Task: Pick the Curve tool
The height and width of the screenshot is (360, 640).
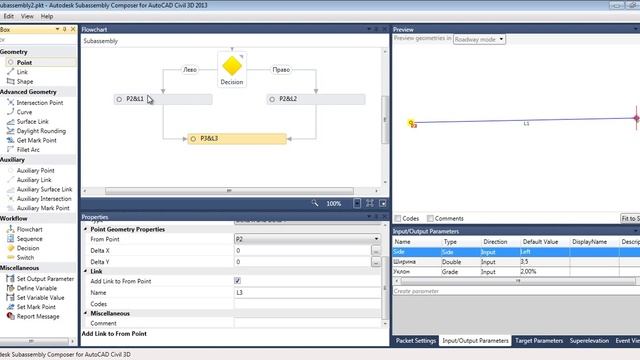Action: coord(24,112)
